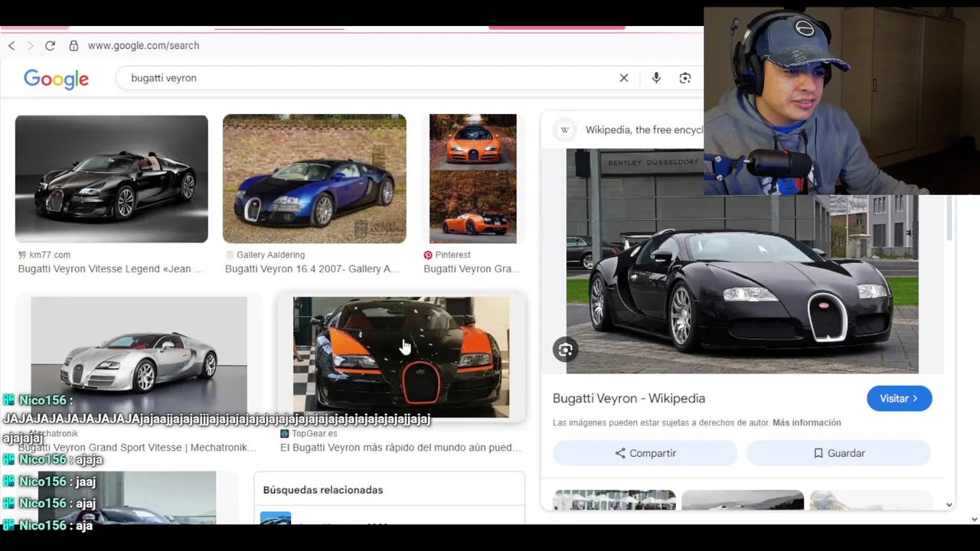Click the browser back arrow
Image resolution: width=980 pixels, height=551 pixels.
(x=11, y=46)
